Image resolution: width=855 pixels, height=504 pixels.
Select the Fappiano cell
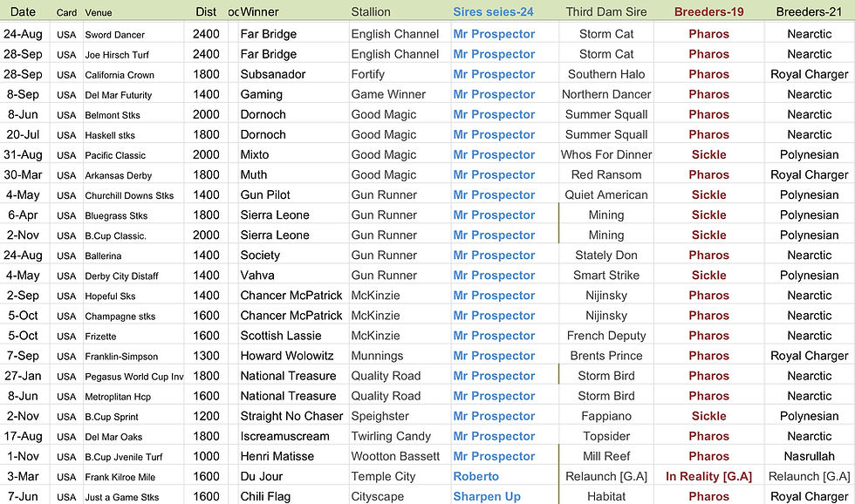[x=606, y=416]
